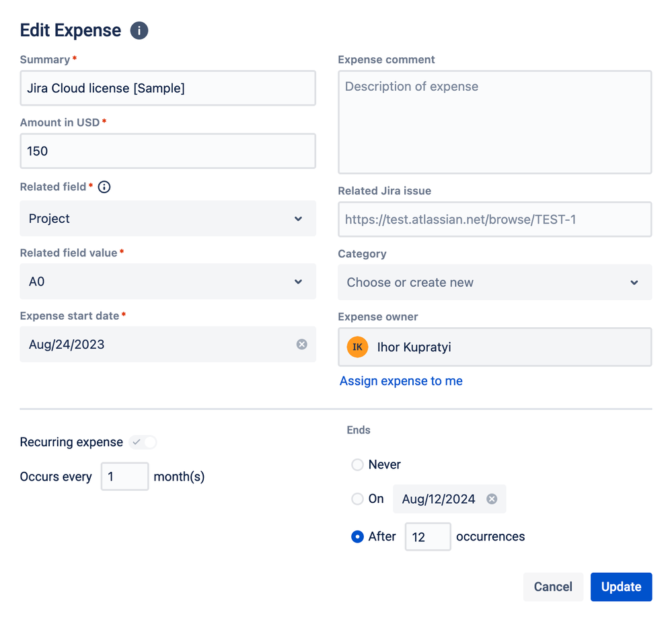Image resolution: width=672 pixels, height=622 pixels.
Task: Click the Expense comment text area
Action: 495,123
